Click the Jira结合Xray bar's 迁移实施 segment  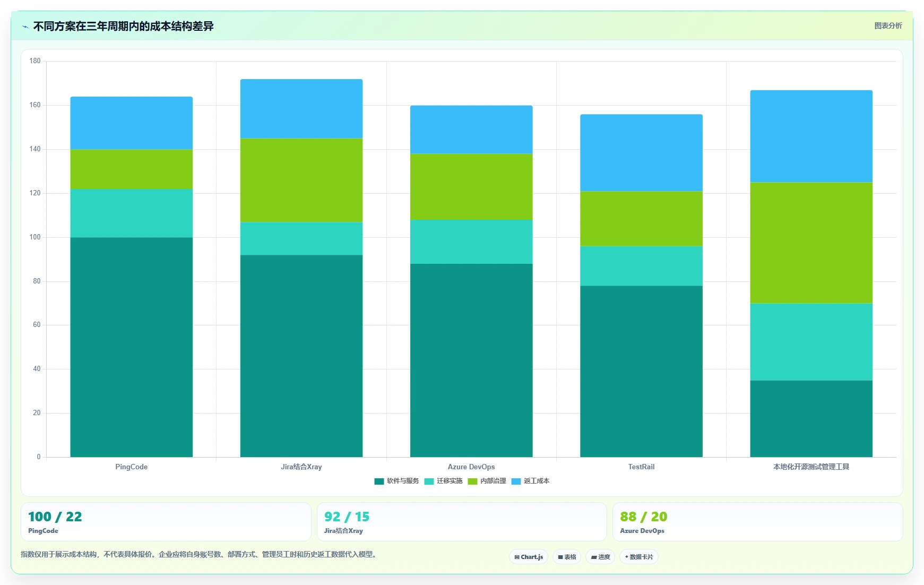(301, 239)
